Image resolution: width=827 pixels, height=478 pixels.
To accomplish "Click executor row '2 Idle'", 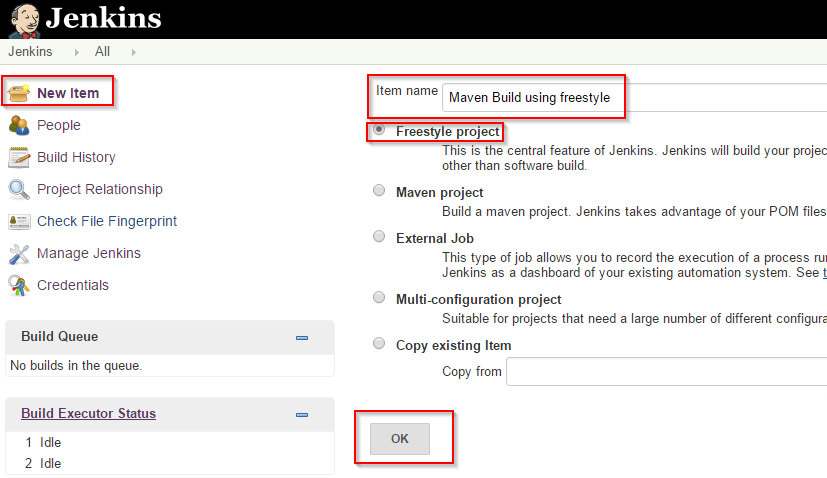I will pos(43,463).
